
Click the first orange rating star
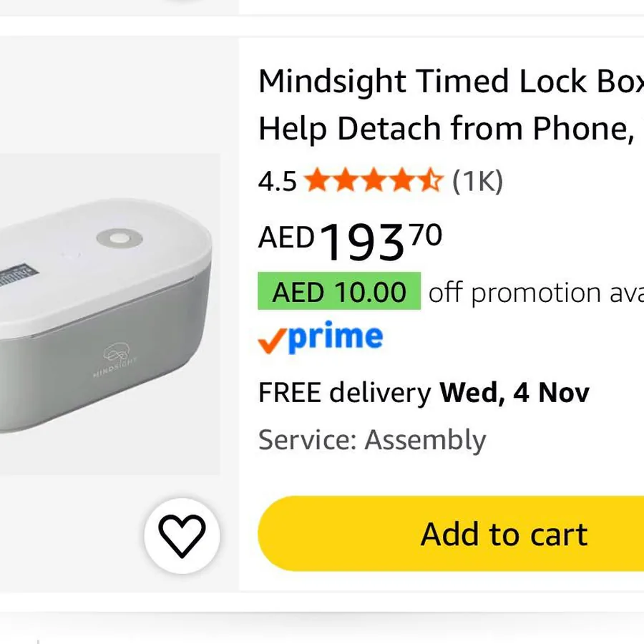click(317, 180)
